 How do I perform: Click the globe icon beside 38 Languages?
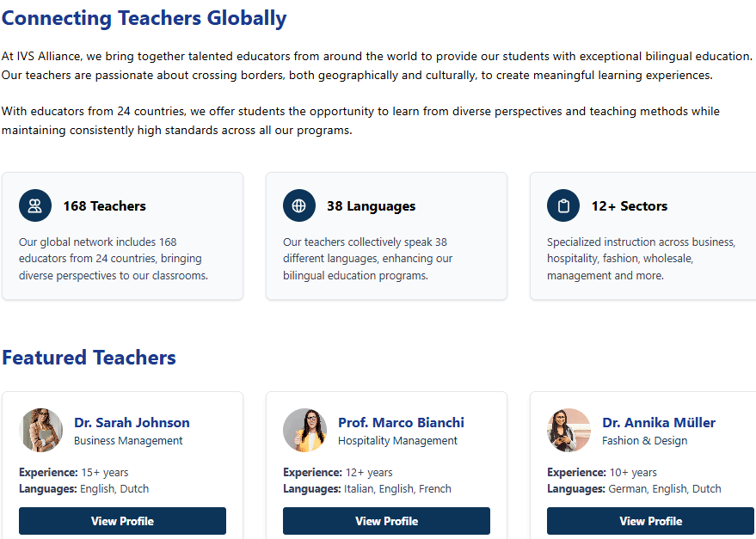click(299, 205)
